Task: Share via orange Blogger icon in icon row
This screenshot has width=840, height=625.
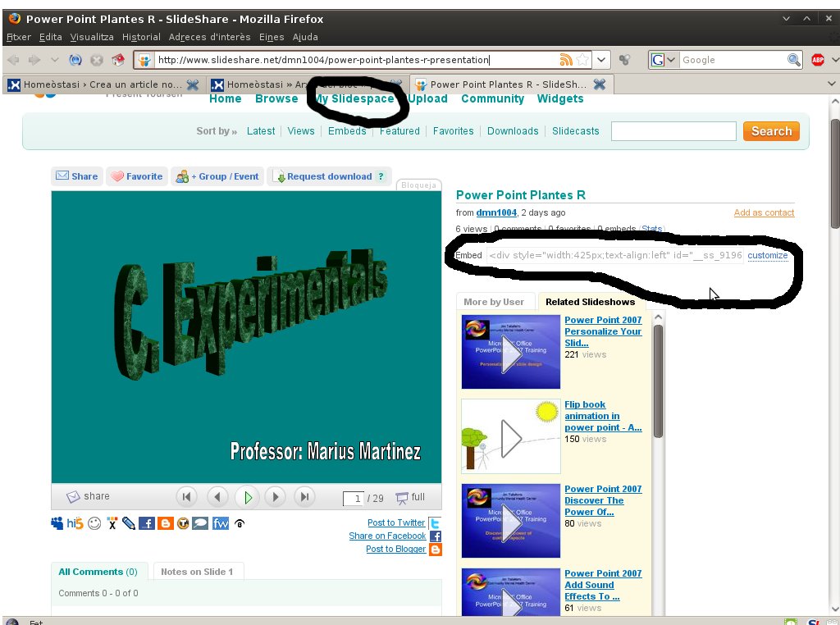Action: click(165, 523)
